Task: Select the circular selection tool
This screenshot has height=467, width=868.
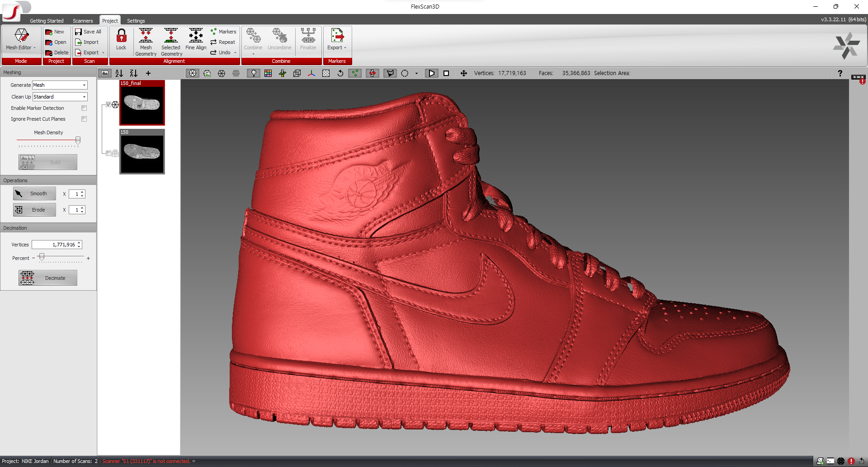Action: point(405,73)
